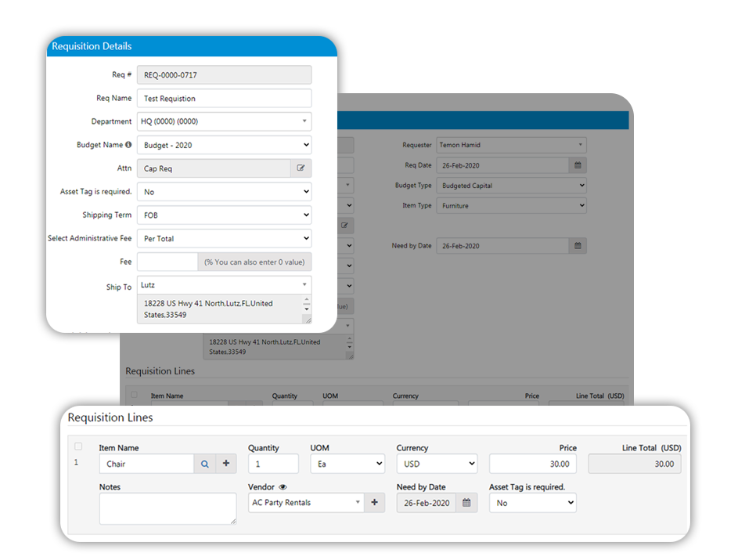756x560 pixels.
Task: Open the Budget Type dropdown
Action: [x=511, y=186]
